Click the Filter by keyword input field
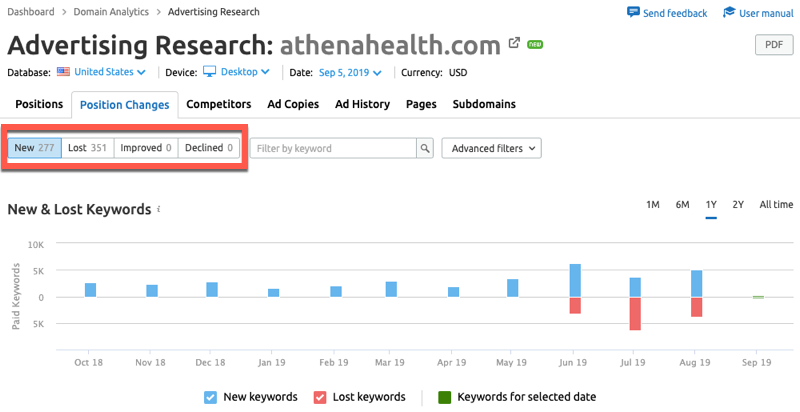The height and width of the screenshot is (412, 800). tap(332, 148)
